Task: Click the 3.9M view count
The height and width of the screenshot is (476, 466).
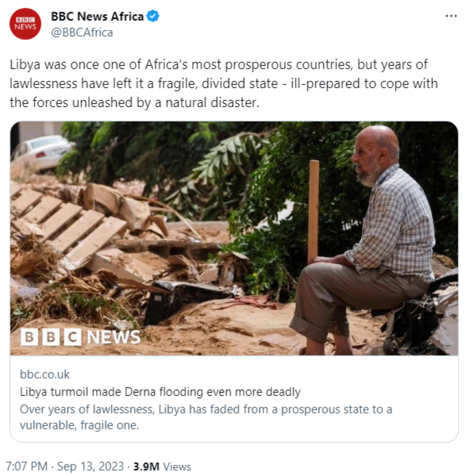Action: 146,467
